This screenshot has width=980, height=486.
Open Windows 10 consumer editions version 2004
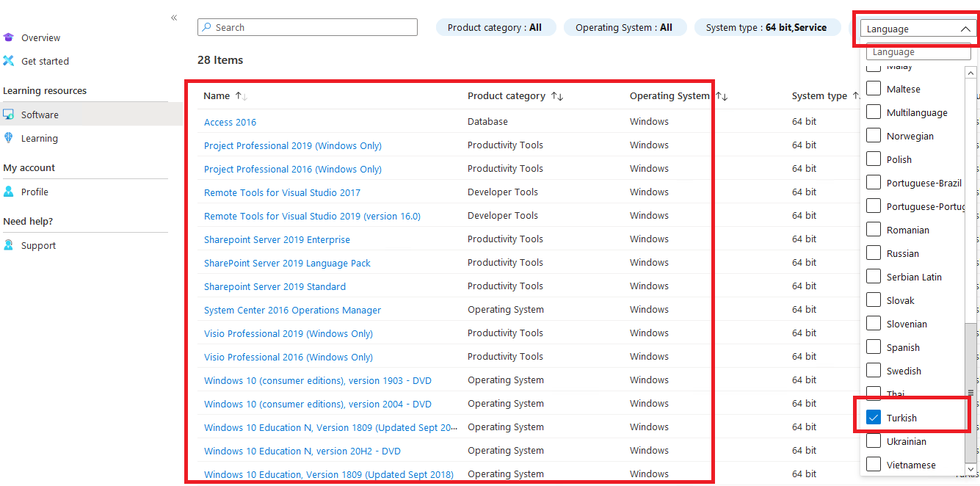pos(318,404)
